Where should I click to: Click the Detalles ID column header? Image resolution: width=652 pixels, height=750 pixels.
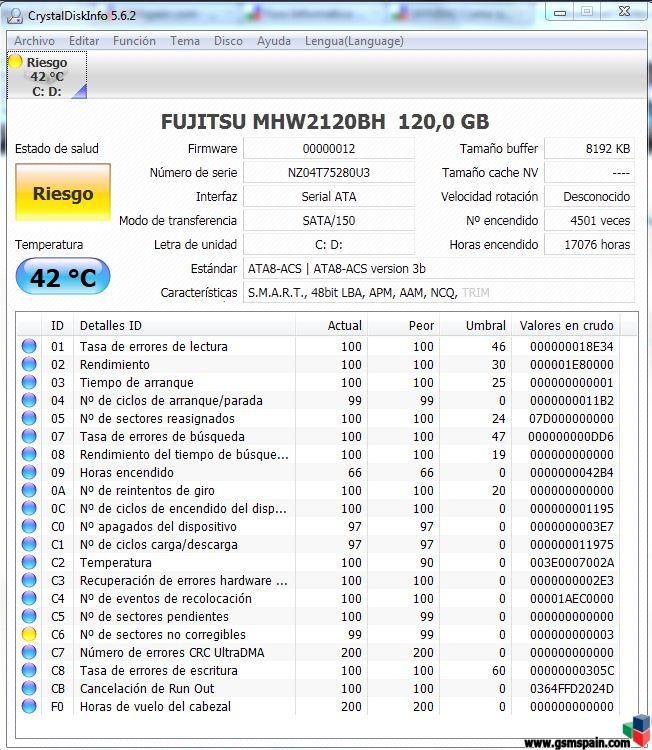pyautogui.click(x=184, y=326)
